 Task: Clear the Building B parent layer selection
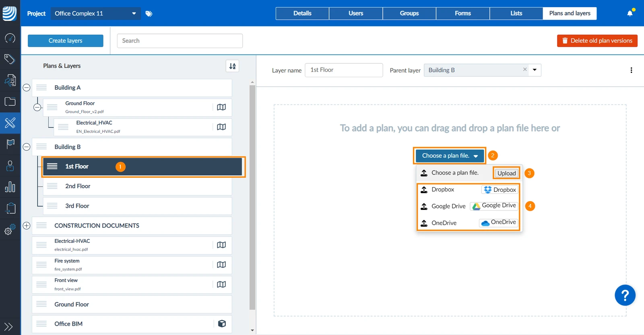point(525,70)
